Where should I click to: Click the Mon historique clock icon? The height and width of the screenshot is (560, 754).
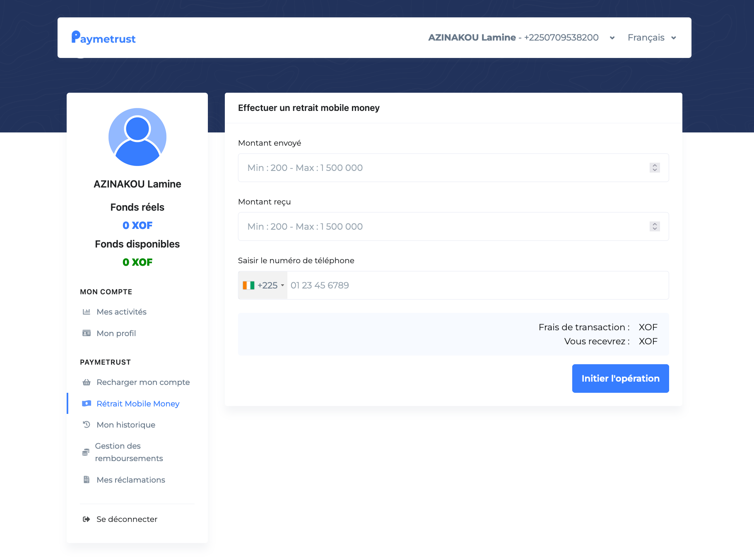click(x=87, y=425)
